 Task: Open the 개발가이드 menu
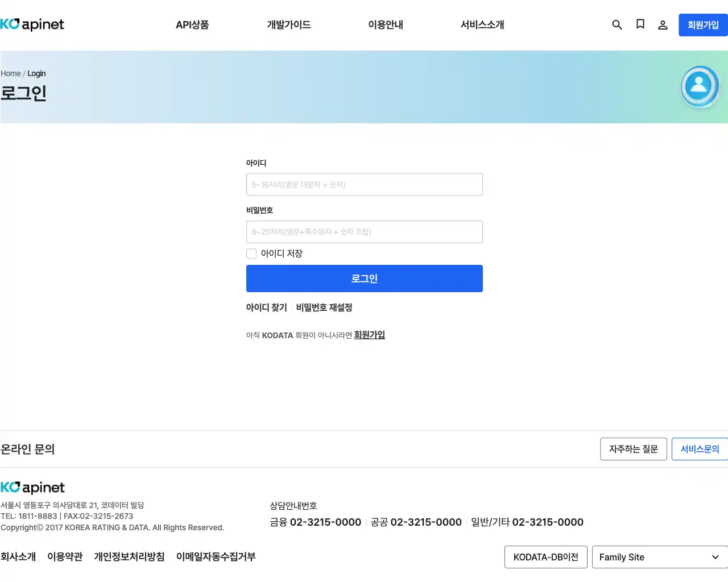pos(288,24)
